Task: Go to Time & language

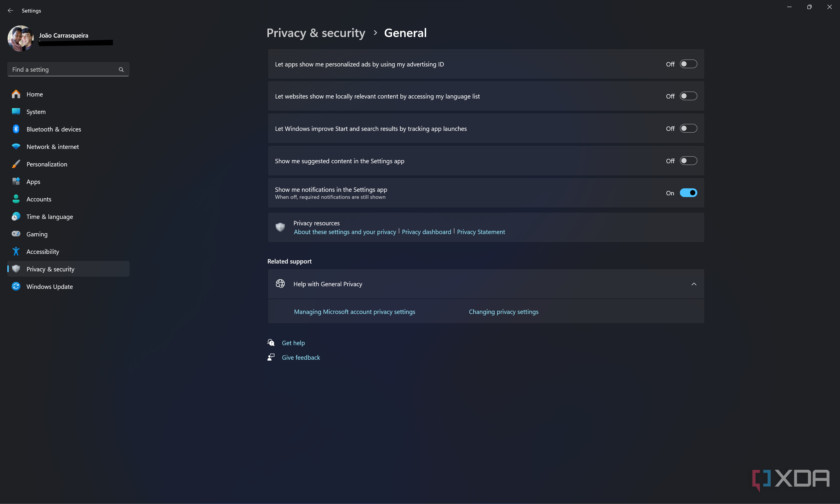Action: [x=68, y=216]
